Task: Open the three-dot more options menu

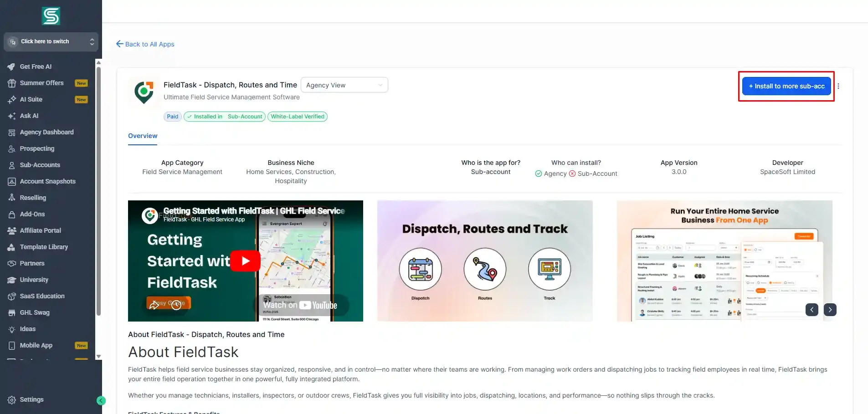Action: (838, 86)
